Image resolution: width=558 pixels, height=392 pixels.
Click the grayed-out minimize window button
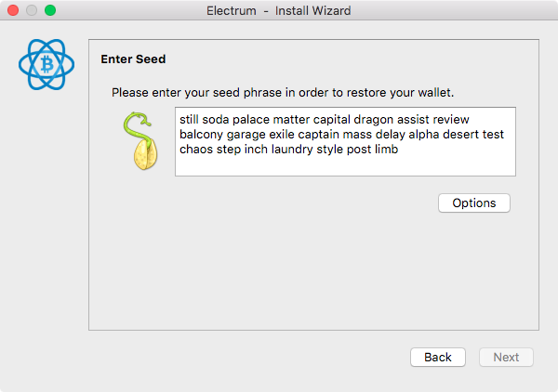[32, 10]
